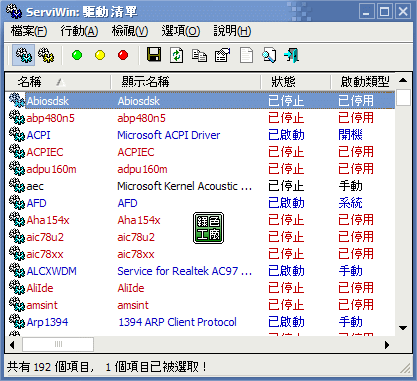This screenshot has width=417, height=381.
Task: Select the AliIde name entry
Action: pyautogui.click(x=40, y=288)
